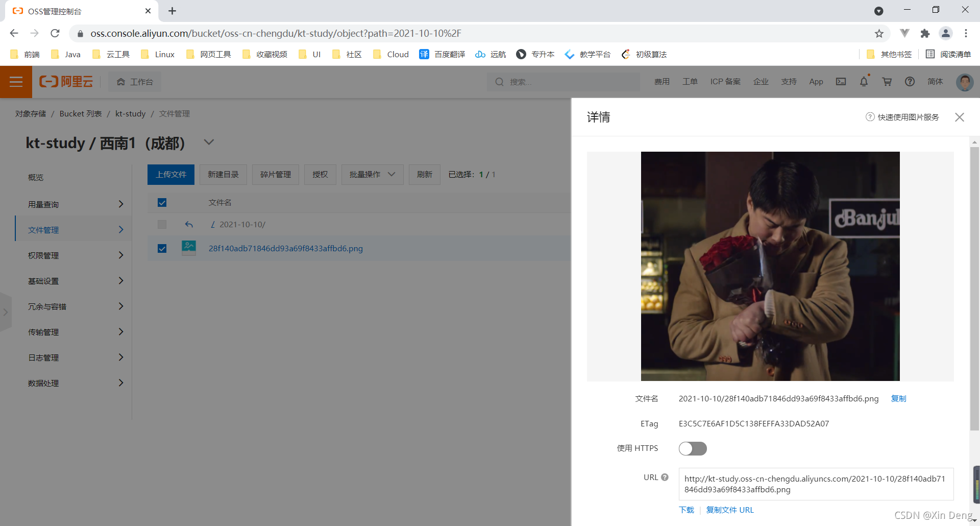Open the 工作台 home button
The image size is (980, 526).
click(135, 82)
